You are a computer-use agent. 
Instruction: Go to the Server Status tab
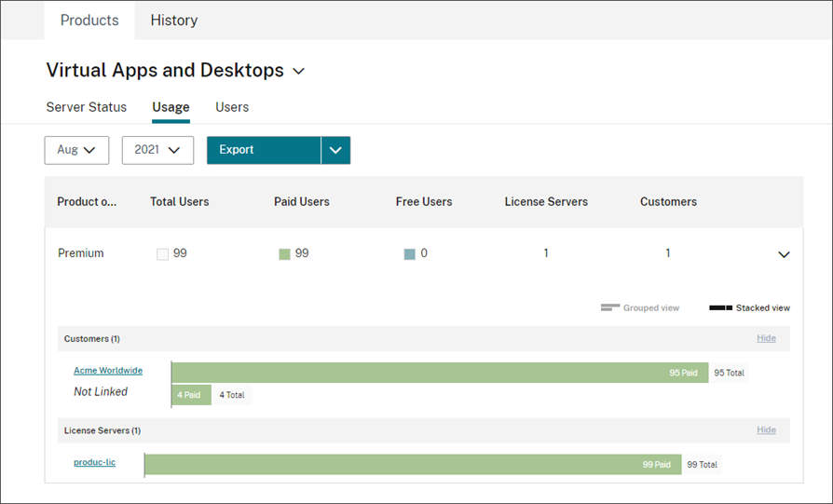pyautogui.click(x=87, y=107)
